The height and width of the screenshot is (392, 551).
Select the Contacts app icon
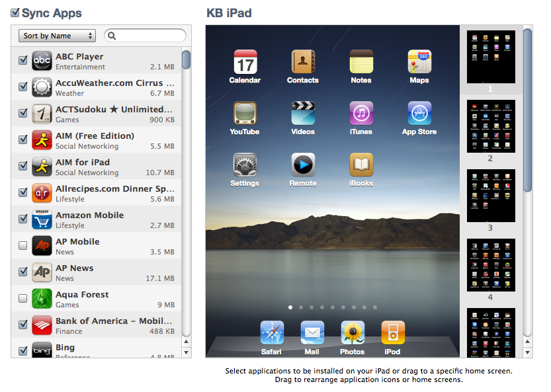point(303,62)
